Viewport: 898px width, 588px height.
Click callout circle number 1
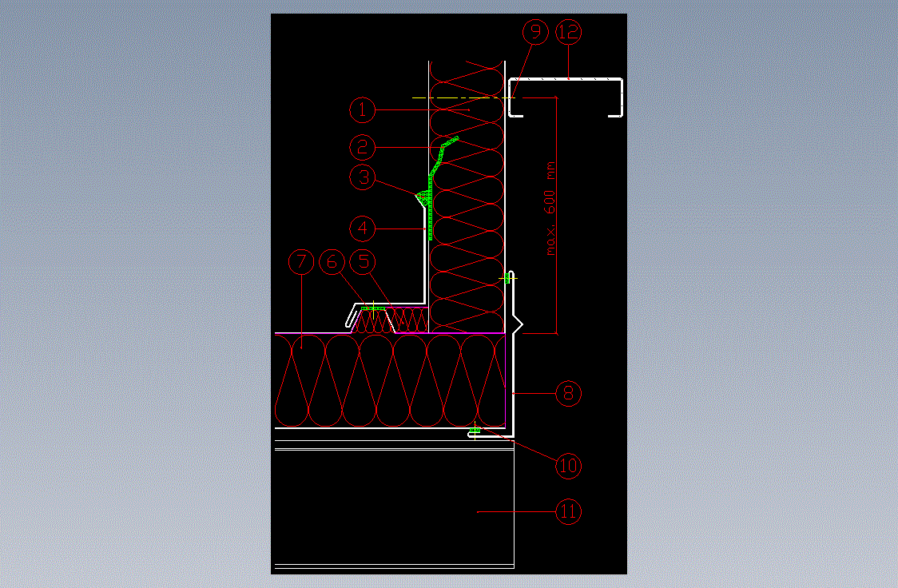point(363,108)
